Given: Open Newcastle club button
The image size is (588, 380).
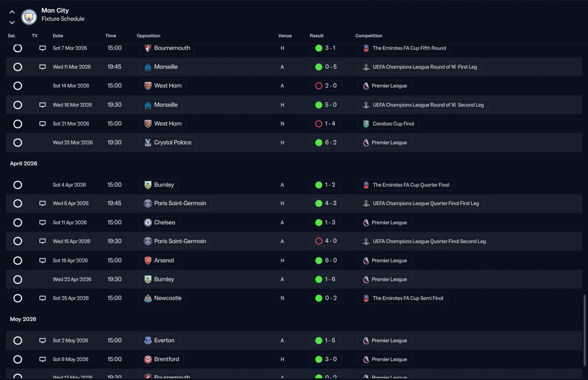Looking at the screenshot, I should coord(163,298).
